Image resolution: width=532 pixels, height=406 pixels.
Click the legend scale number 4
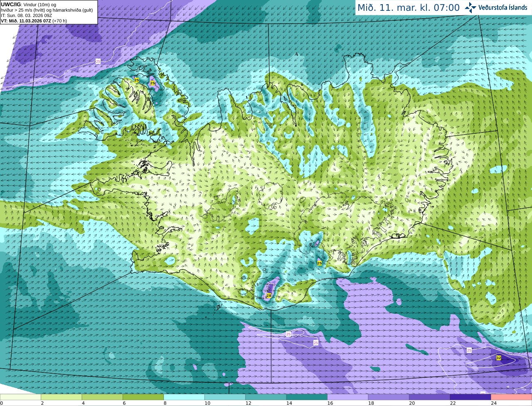83,403
